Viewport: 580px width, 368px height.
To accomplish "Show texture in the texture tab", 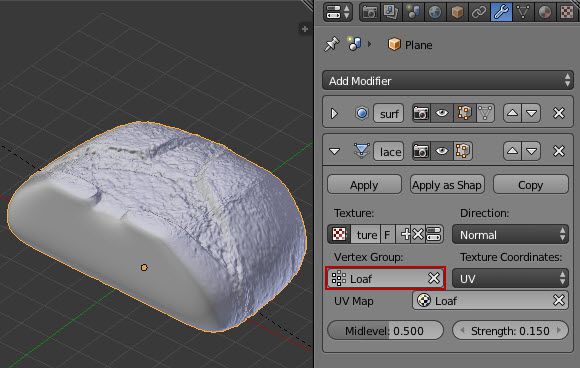I will (x=434, y=234).
